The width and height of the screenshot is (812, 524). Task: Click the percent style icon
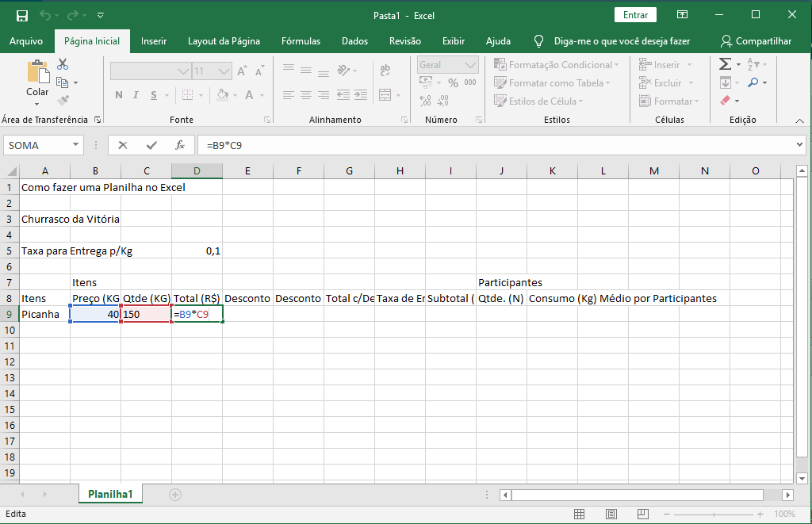click(453, 82)
